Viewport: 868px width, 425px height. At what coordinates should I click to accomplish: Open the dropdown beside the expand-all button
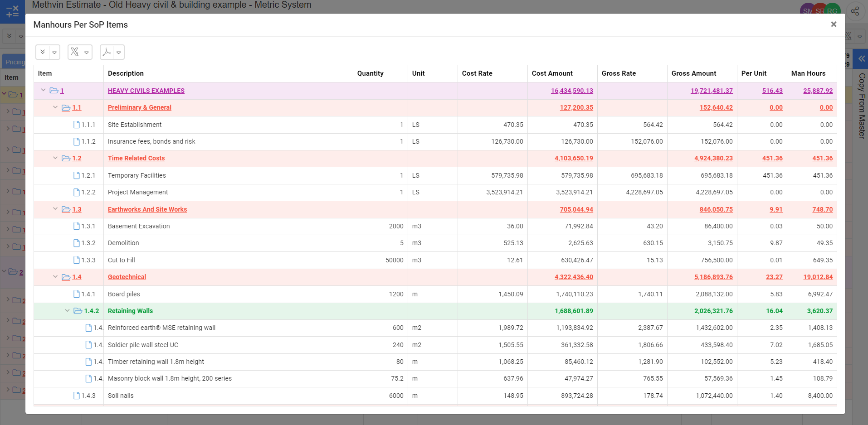(x=54, y=53)
